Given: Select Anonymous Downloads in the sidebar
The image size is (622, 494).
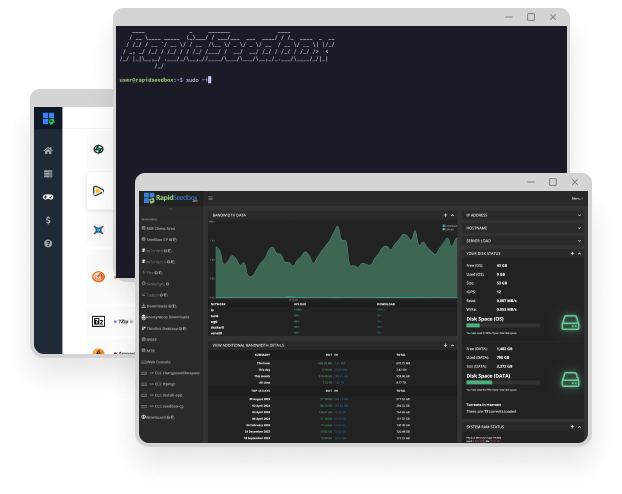Looking at the screenshot, I should [166, 317].
